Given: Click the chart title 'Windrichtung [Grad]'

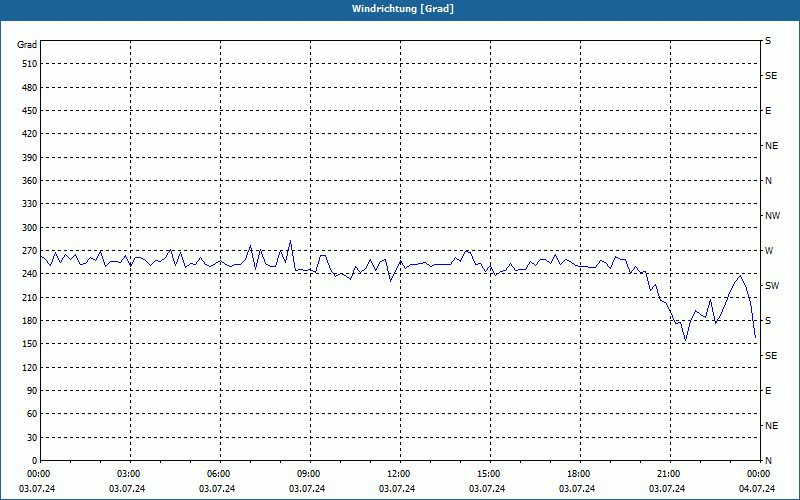Looking at the screenshot, I should pos(403,9).
